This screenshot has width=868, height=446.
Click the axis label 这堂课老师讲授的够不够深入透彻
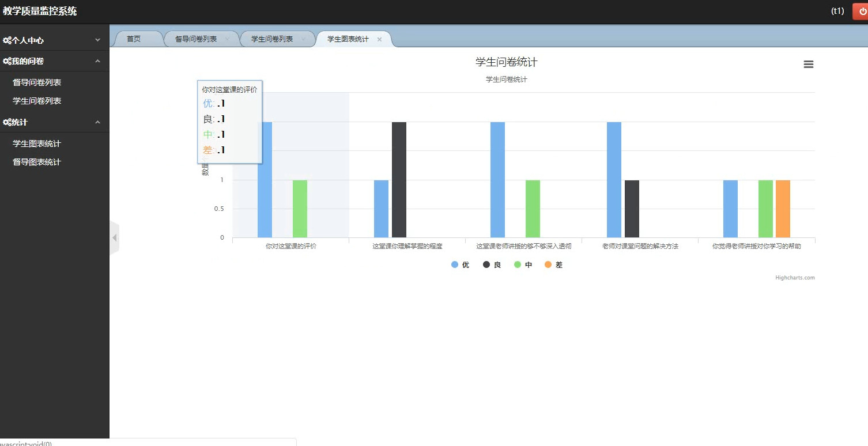[523, 246]
